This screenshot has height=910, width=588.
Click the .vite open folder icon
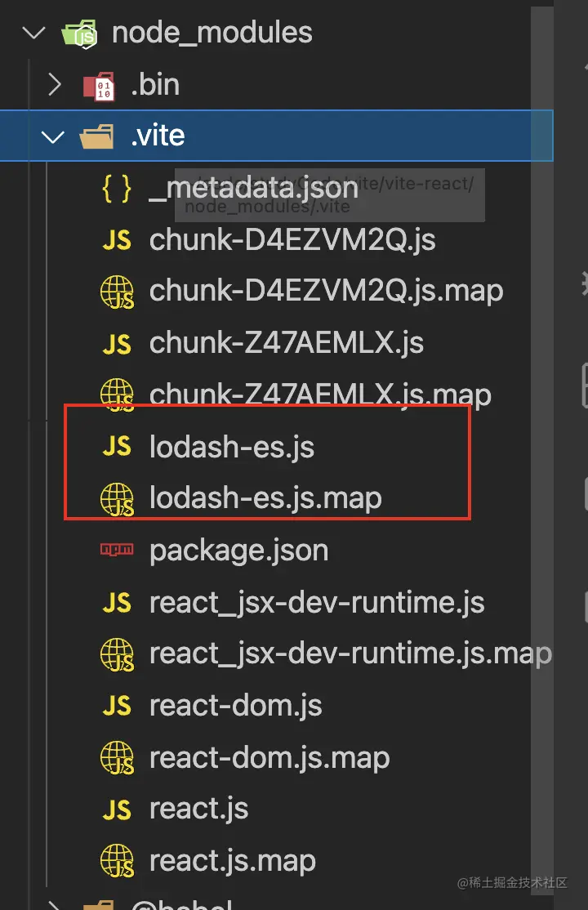click(x=97, y=137)
